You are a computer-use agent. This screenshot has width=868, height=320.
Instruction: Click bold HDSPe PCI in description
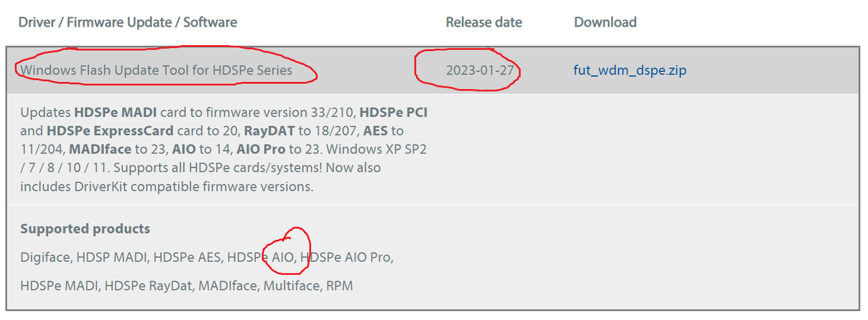[x=394, y=112]
